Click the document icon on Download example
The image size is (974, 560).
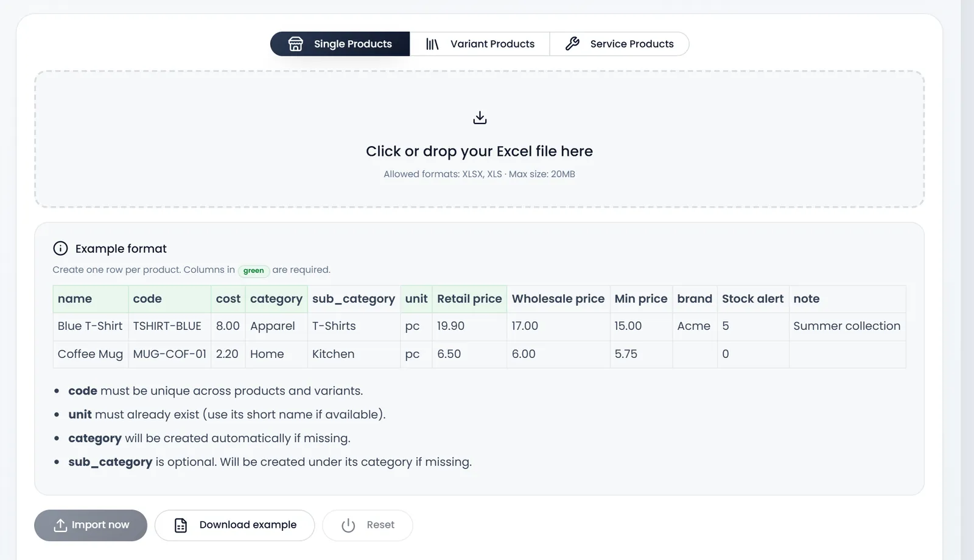(181, 525)
